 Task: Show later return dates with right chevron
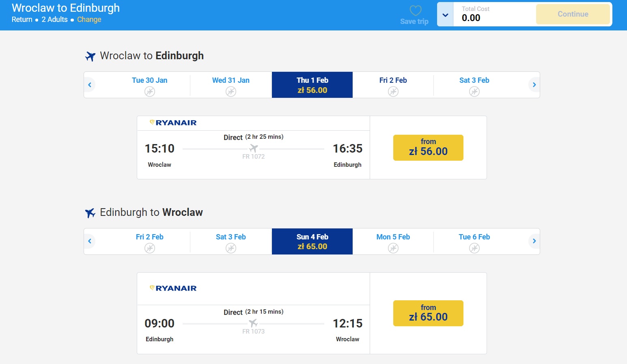point(534,241)
